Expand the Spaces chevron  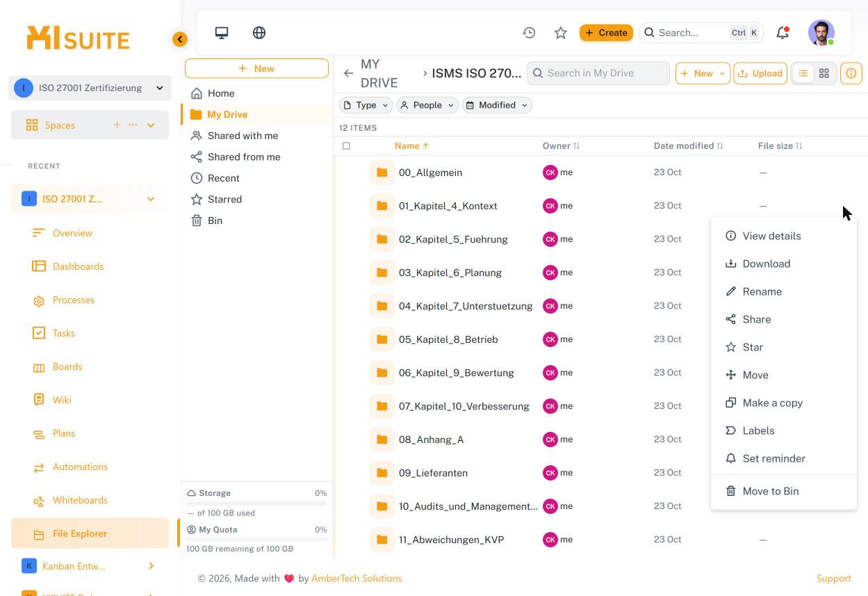[151, 125]
